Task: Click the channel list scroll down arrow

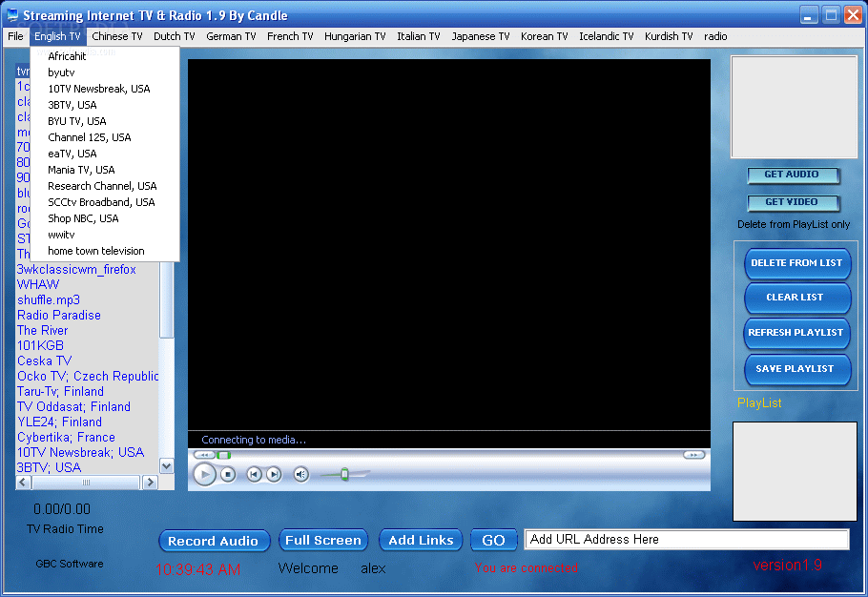Action: click(x=167, y=466)
